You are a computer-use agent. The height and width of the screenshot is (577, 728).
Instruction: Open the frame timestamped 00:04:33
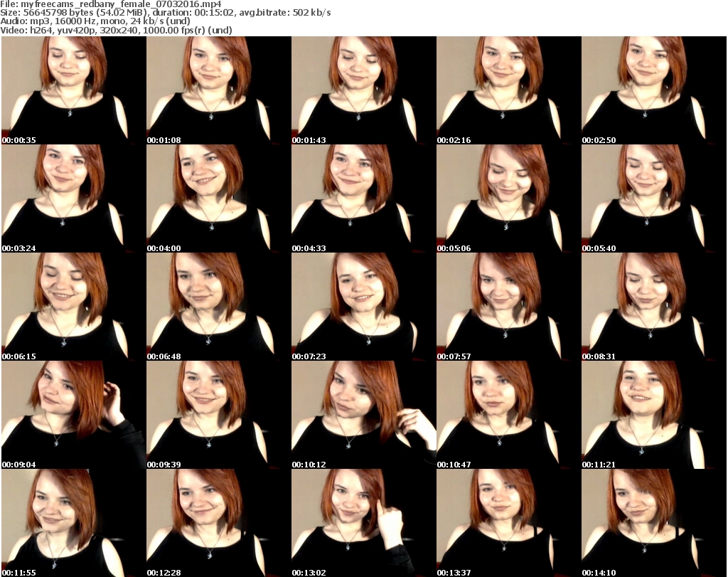point(363,198)
